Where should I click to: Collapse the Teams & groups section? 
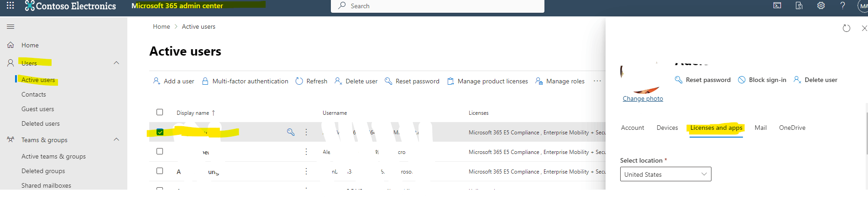116,139
